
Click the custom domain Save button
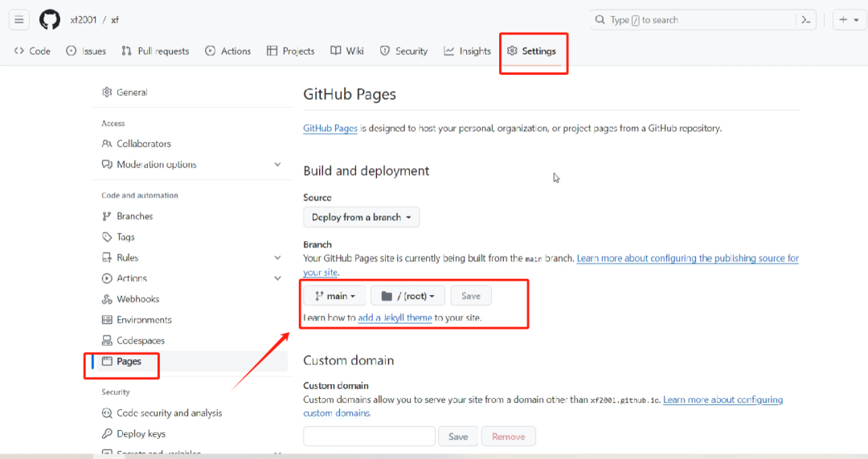coord(458,436)
